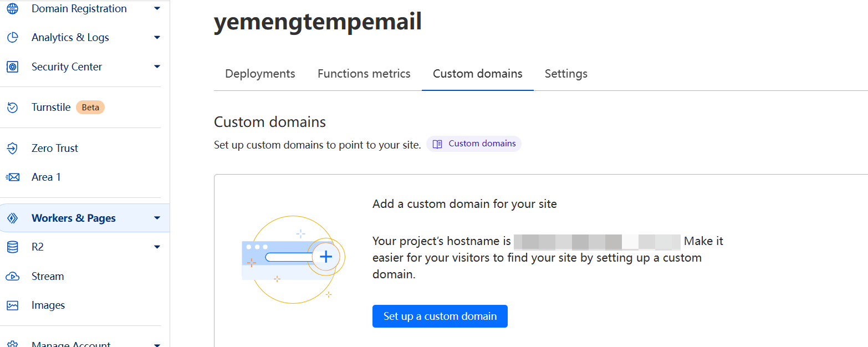Click the Turnstile sidebar icon
Screen dimensions: 868x347
[x=12, y=108]
